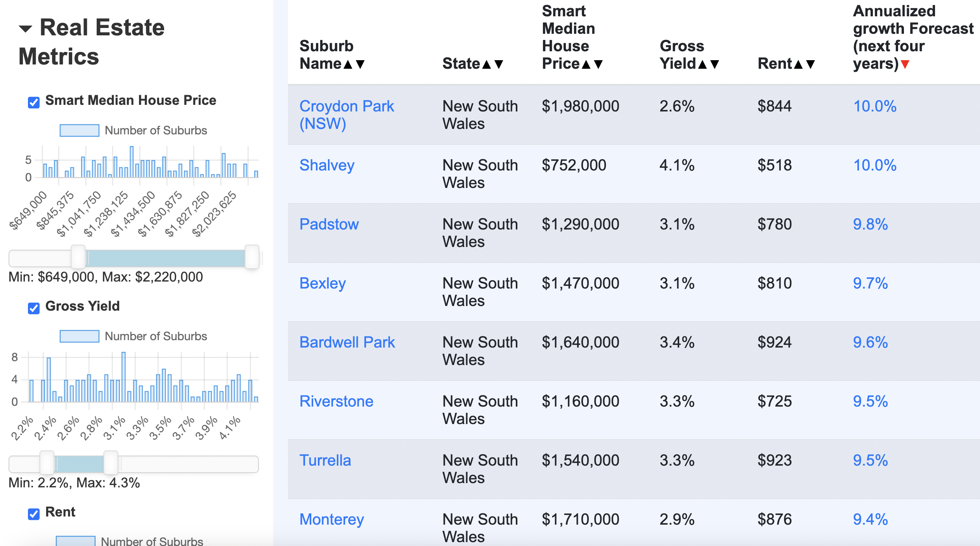Toggle the Gross Yield checkbox
Viewport: 980px width, 546px height.
[x=34, y=308]
